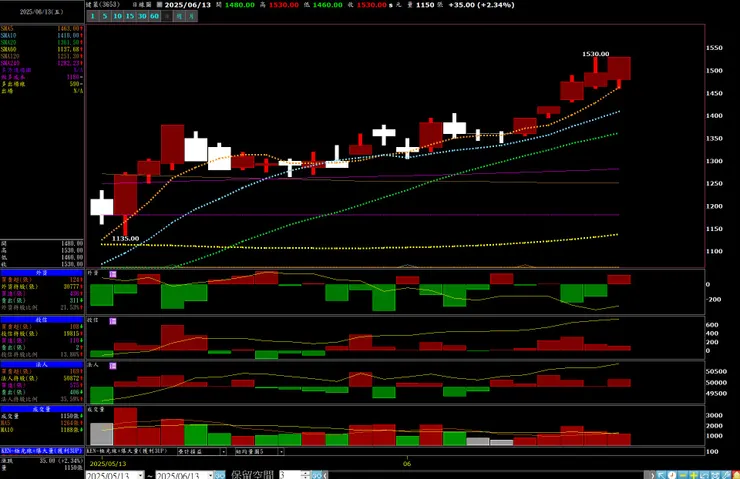The image size is (740, 479).
Task: Select the 成交量 blue header bar
Action: click(42, 409)
